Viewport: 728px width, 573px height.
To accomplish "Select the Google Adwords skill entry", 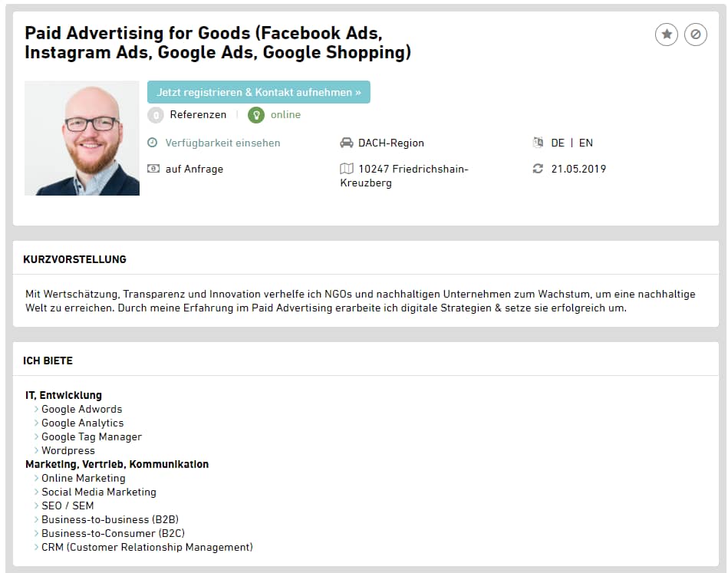I will pyautogui.click(x=81, y=410).
